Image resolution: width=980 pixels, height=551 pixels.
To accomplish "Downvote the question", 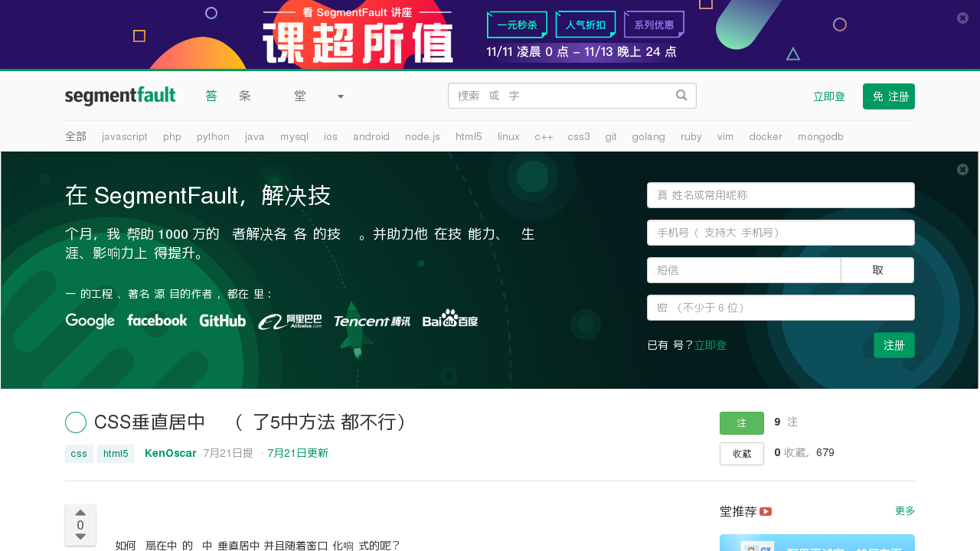I will click(x=80, y=537).
